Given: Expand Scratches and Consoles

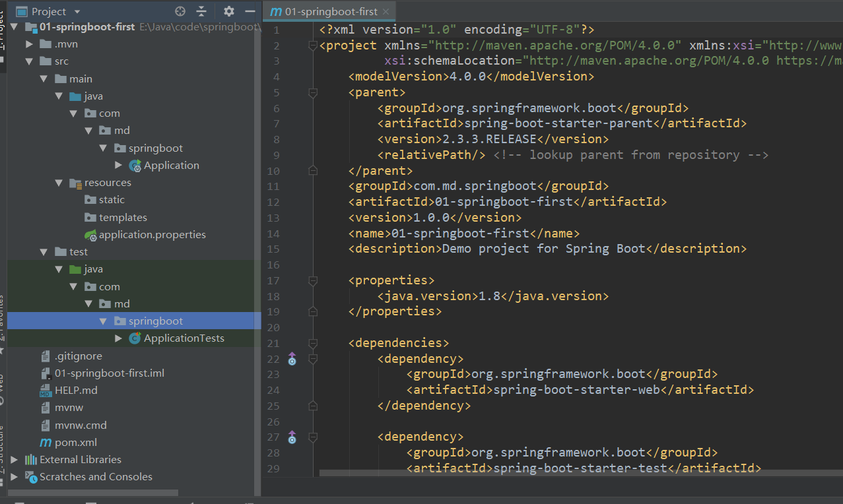Looking at the screenshot, I should click(x=15, y=477).
